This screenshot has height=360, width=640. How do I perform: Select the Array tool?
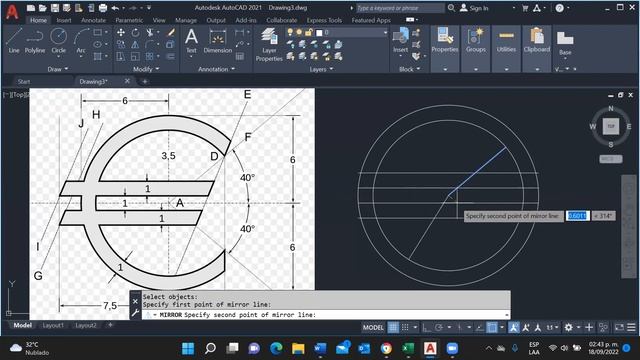click(x=150, y=56)
